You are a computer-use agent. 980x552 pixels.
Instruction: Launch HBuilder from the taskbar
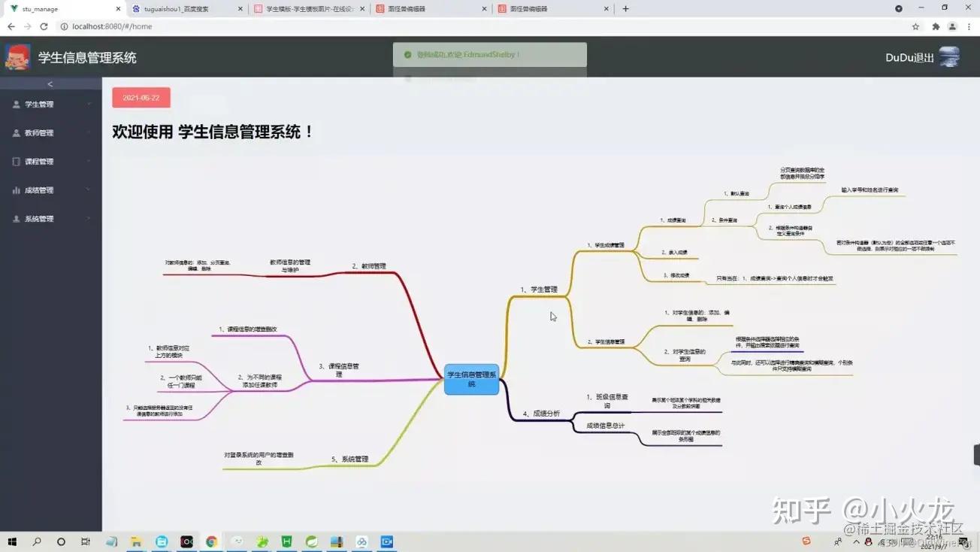(x=286, y=541)
